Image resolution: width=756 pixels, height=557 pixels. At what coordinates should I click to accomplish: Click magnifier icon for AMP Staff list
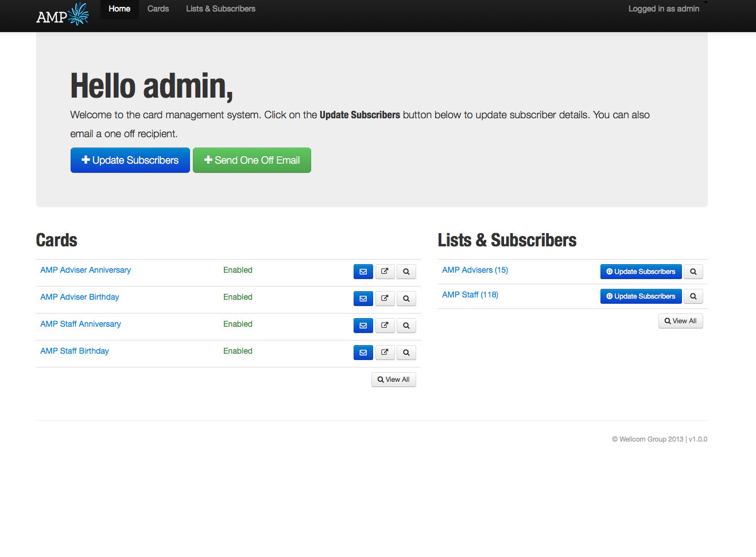pos(693,296)
